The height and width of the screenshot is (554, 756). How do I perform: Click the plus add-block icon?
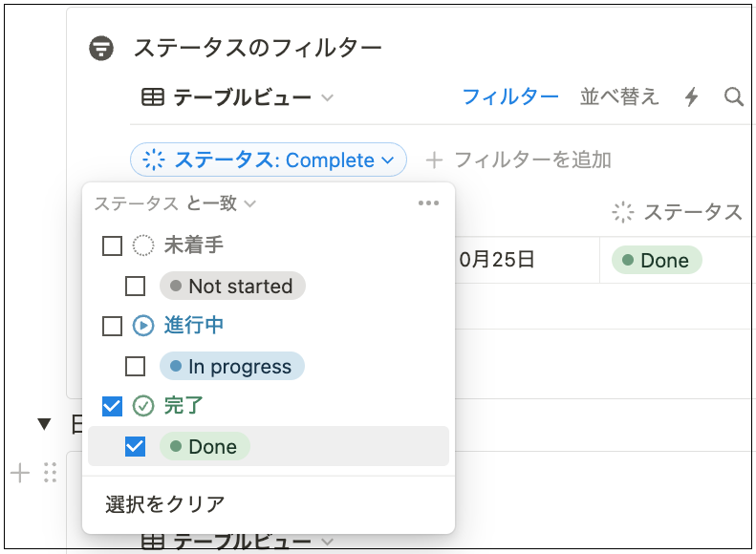[x=20, y=472]
